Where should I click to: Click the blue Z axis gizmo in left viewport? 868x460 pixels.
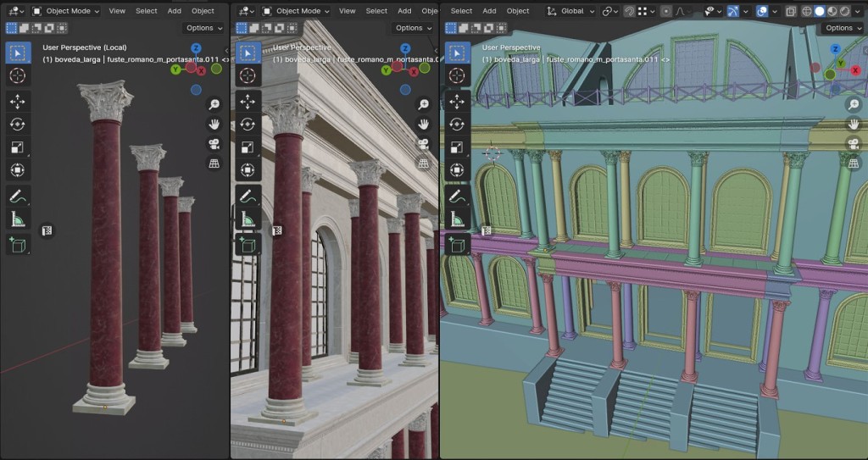(196, 49)
